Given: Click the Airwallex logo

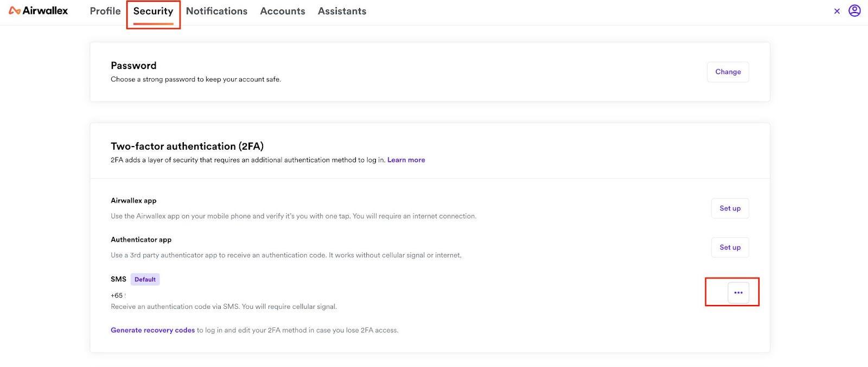Looking at the screenshot, I should (39, 11).
